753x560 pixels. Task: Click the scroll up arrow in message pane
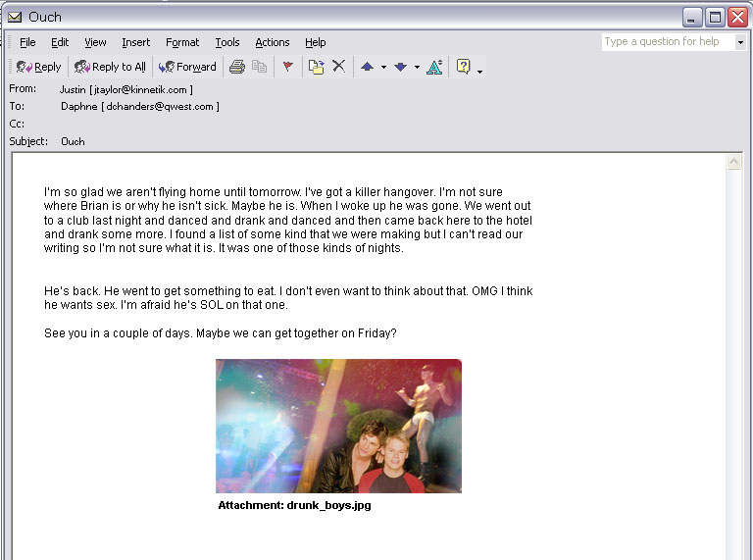pos(733,162)
